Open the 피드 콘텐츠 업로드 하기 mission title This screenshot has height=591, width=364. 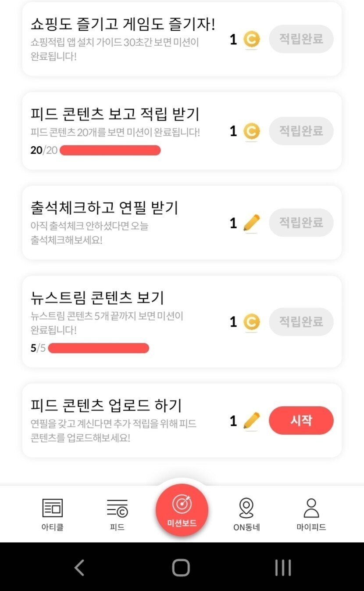pos(106,405)
